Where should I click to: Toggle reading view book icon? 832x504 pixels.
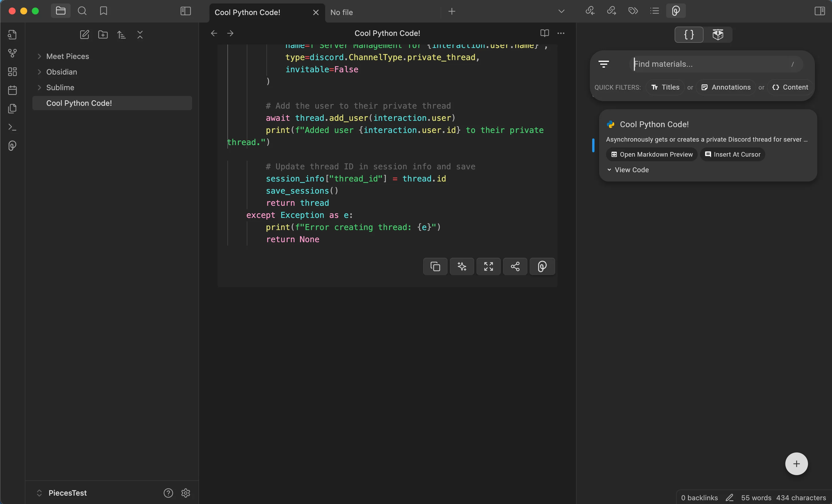coord(544,33)
